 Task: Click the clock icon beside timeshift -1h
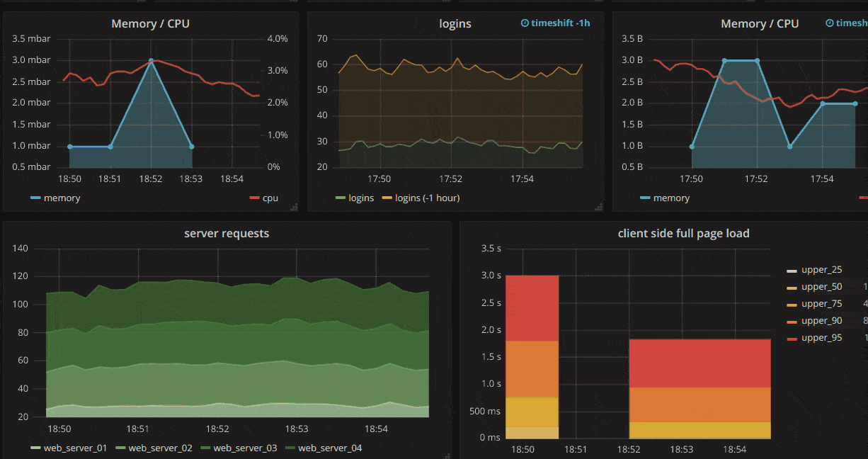525,23
